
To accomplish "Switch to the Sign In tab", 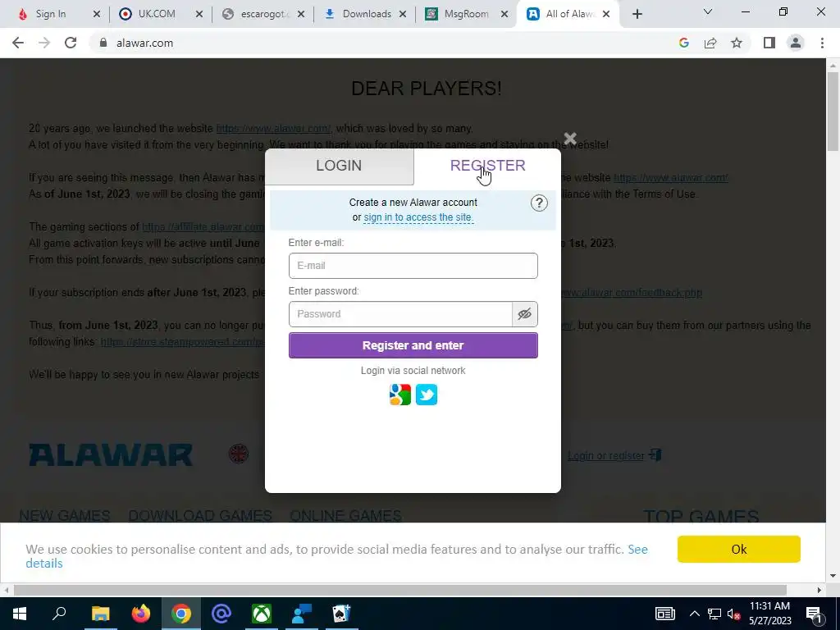I will tap(51, 14).
